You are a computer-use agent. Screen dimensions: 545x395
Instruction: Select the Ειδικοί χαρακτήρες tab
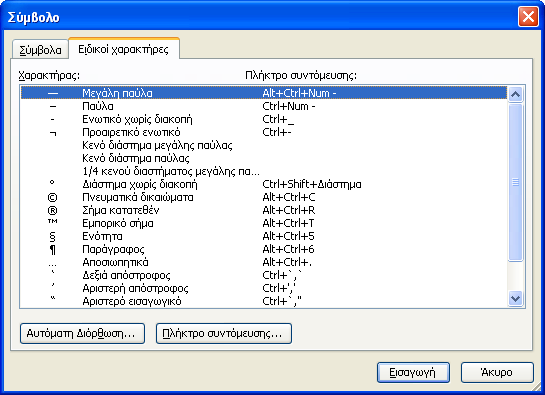pos(124,49)
